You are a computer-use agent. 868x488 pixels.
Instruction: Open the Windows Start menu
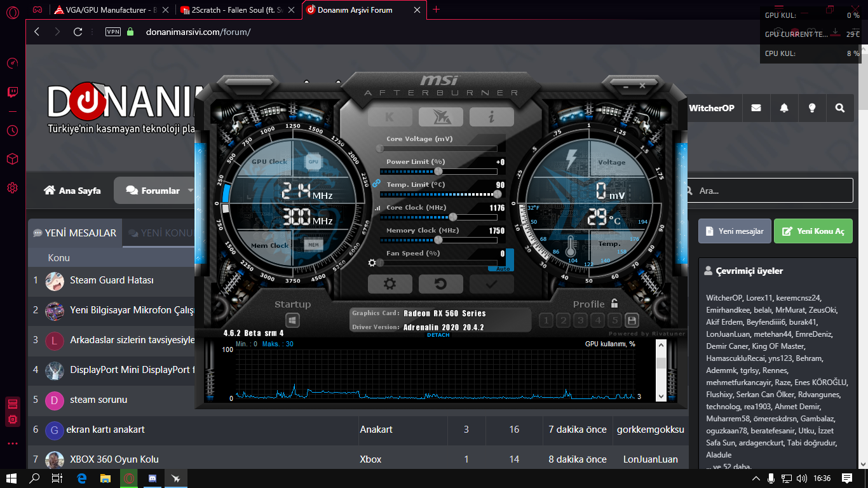[11, 478]
